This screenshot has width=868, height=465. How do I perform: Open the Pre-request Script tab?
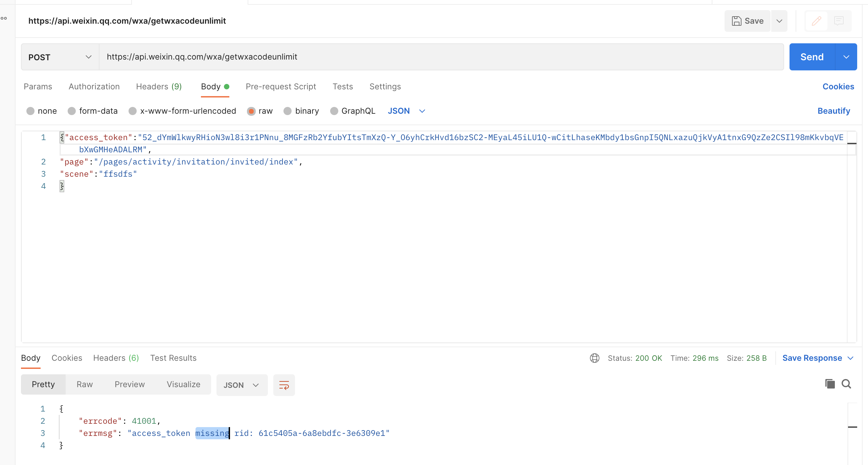[281, 87]
